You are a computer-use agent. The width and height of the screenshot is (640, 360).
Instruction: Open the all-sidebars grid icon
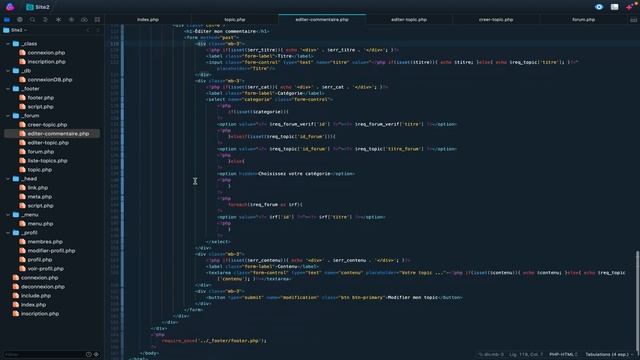pyautogui.click(x=97, y=20)
